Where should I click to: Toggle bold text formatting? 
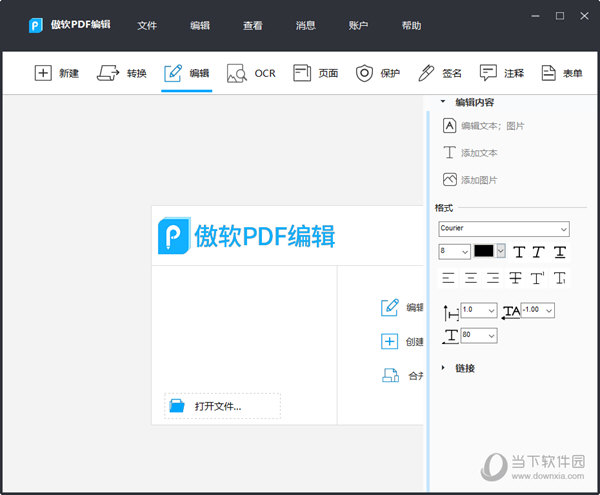click(519, 252)
